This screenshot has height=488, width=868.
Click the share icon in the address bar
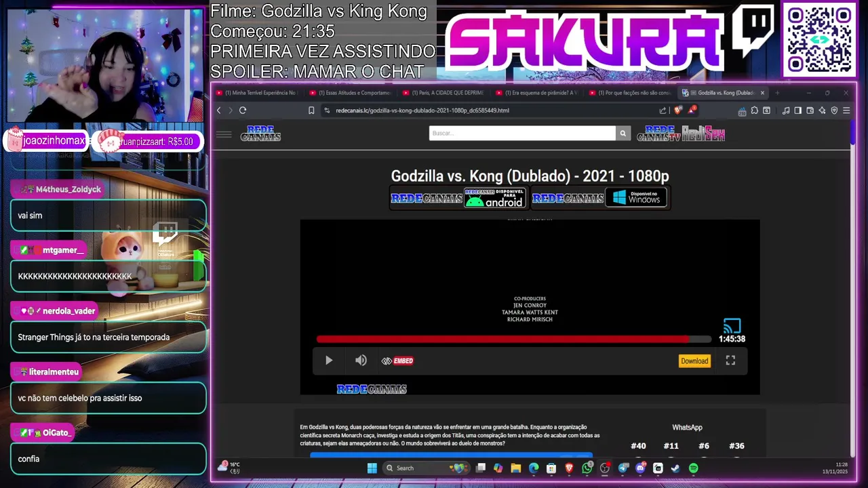point(663,110)
